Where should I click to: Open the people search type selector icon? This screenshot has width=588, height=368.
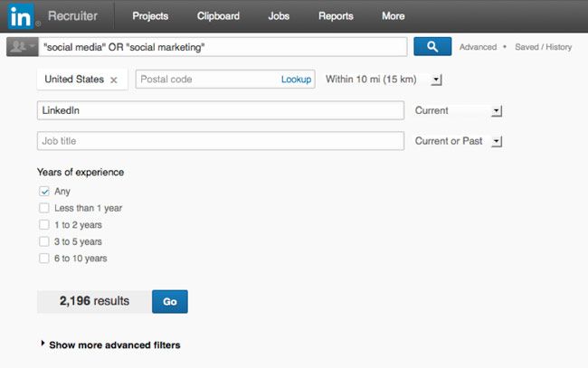coord(20,47)
